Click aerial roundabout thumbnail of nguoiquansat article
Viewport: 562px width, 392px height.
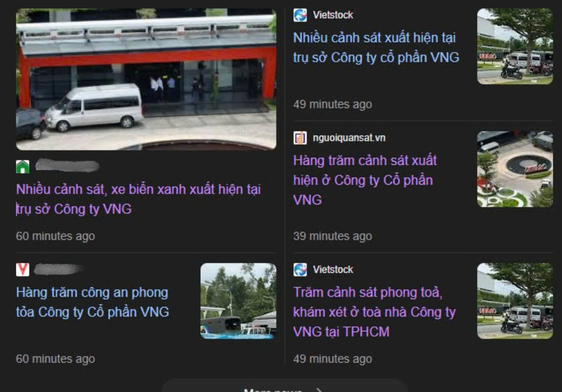[x=515, y=169]
